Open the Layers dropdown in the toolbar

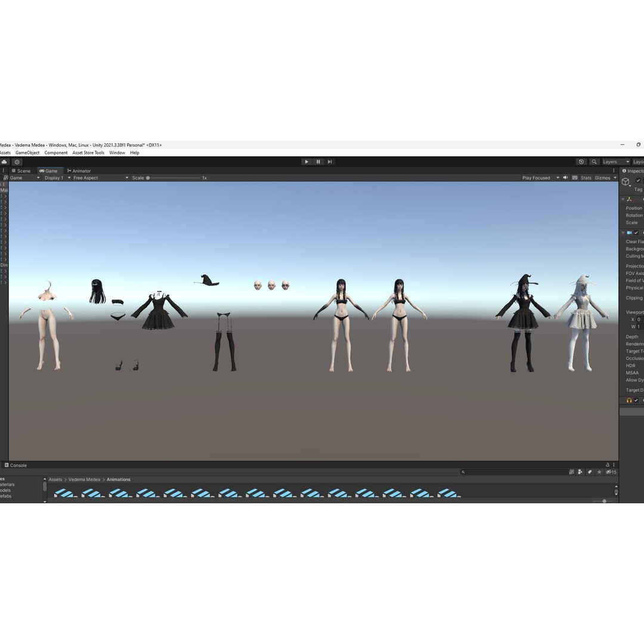click(x=615, y=162)
